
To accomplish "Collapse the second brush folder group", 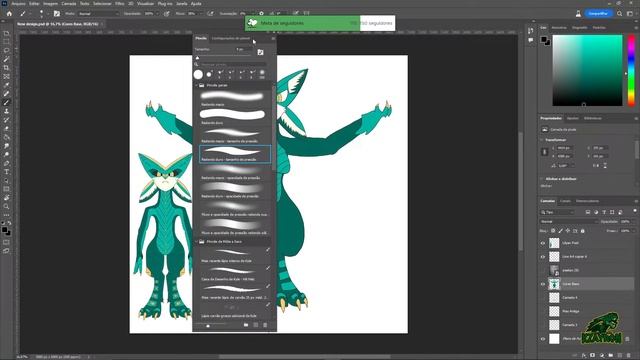I will click(196, 242).
